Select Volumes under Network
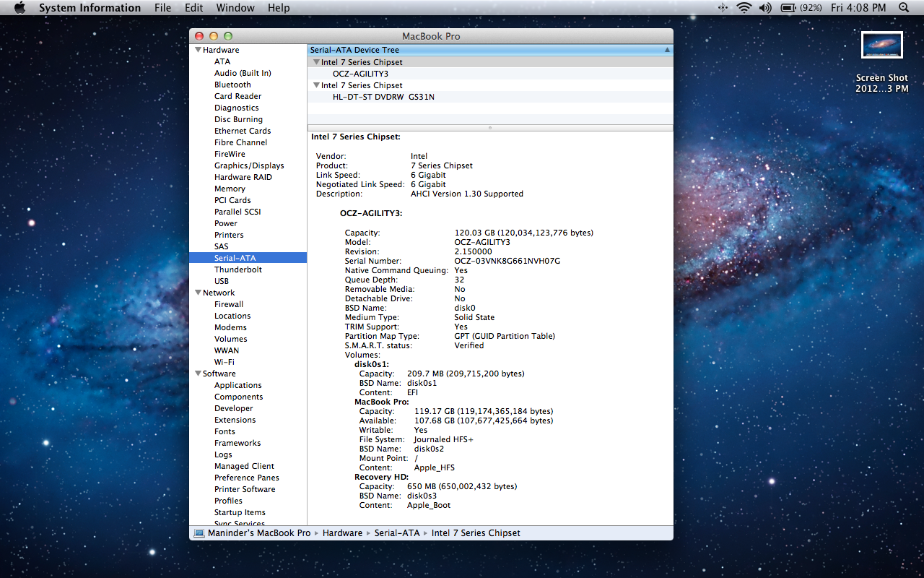Screen dimensions: 924x578 pos(230,339)
